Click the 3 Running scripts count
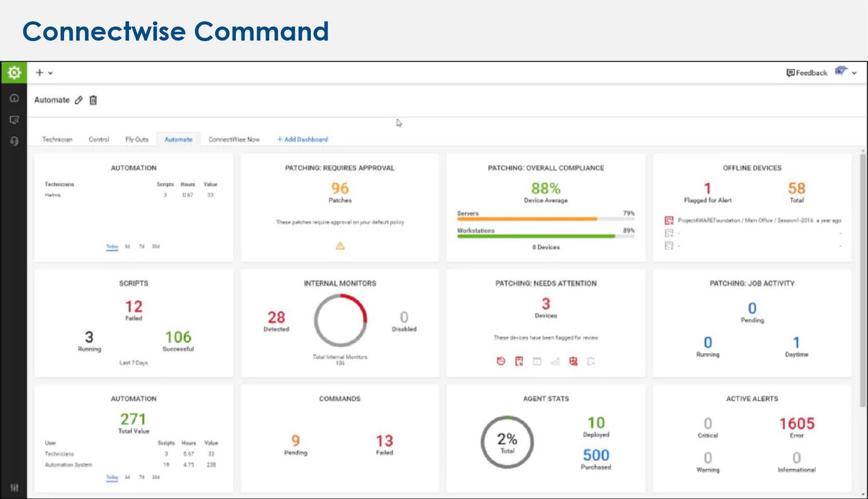 89,337
